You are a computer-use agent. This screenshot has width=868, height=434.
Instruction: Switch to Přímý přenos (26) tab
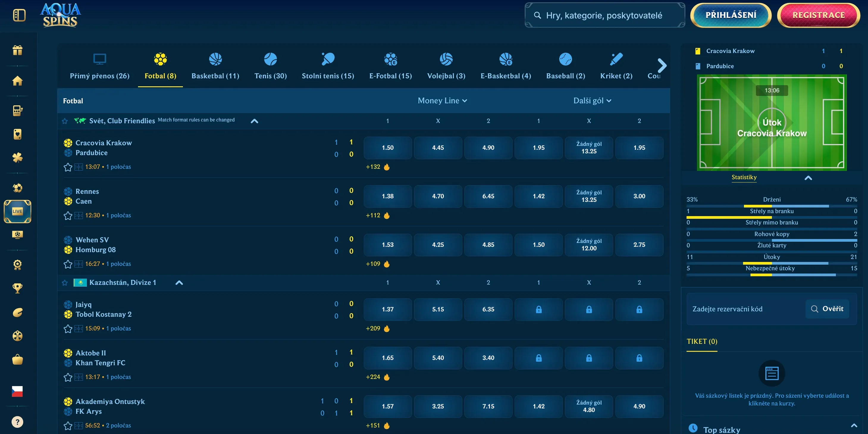click(100, 66)
